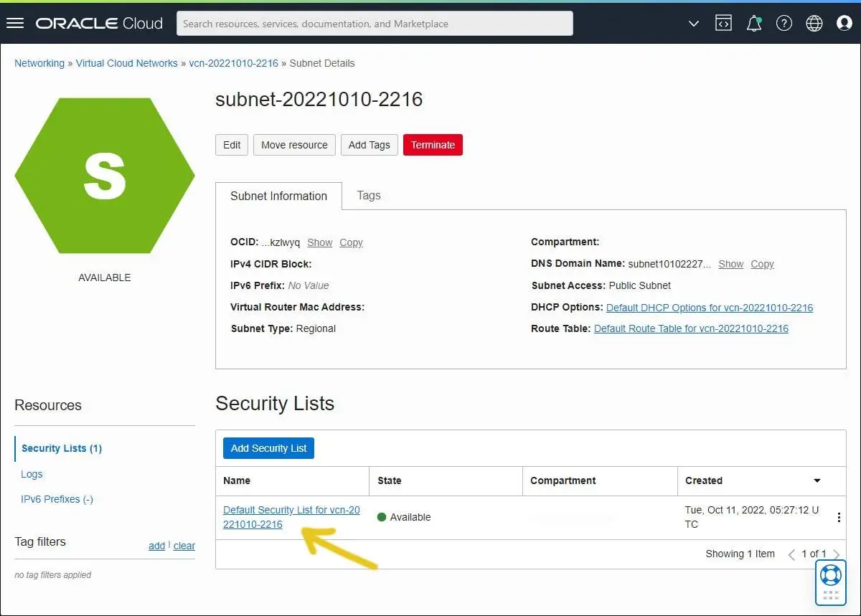This screenshot has width=861, height=616.
Task: Open the Cloud Shell developer tools icon
Action: click(x=723, y=24)
